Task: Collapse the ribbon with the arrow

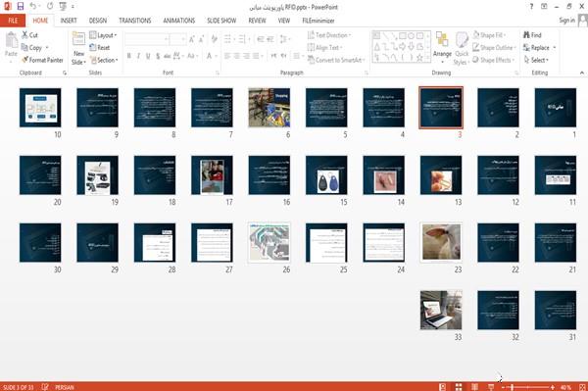Action: 581,73
